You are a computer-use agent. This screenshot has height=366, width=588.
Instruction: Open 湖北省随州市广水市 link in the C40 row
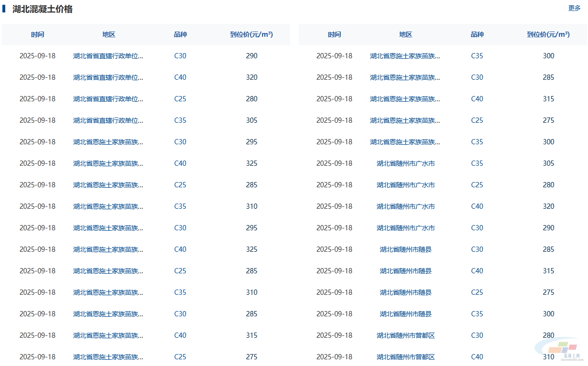click(405, 206)
